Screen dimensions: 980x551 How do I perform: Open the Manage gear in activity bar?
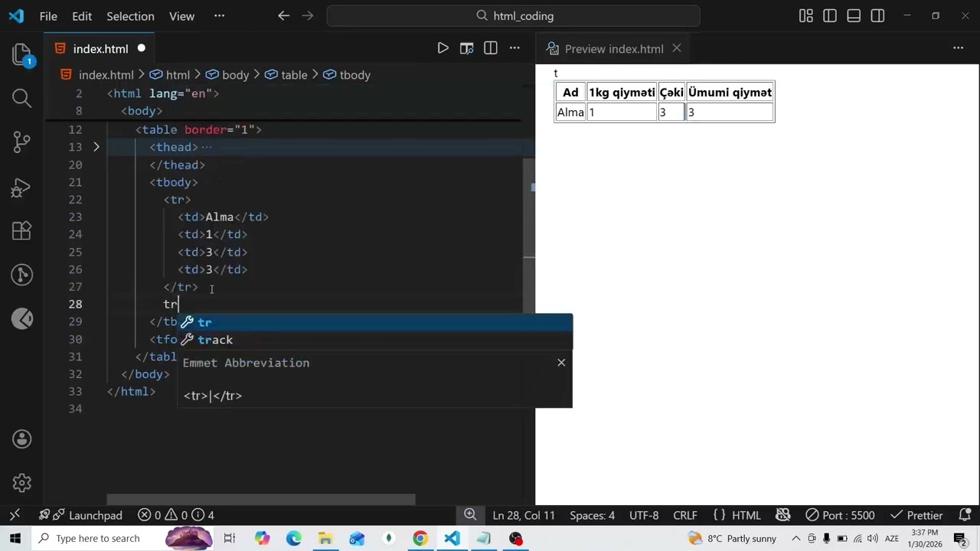pyautogui.click(x=21, y=483)
